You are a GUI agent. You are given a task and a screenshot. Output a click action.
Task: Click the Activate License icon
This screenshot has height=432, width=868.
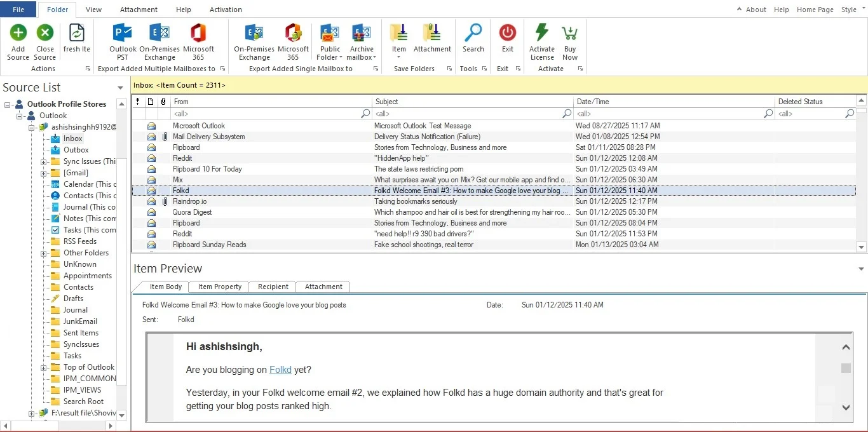click(542, 33)
